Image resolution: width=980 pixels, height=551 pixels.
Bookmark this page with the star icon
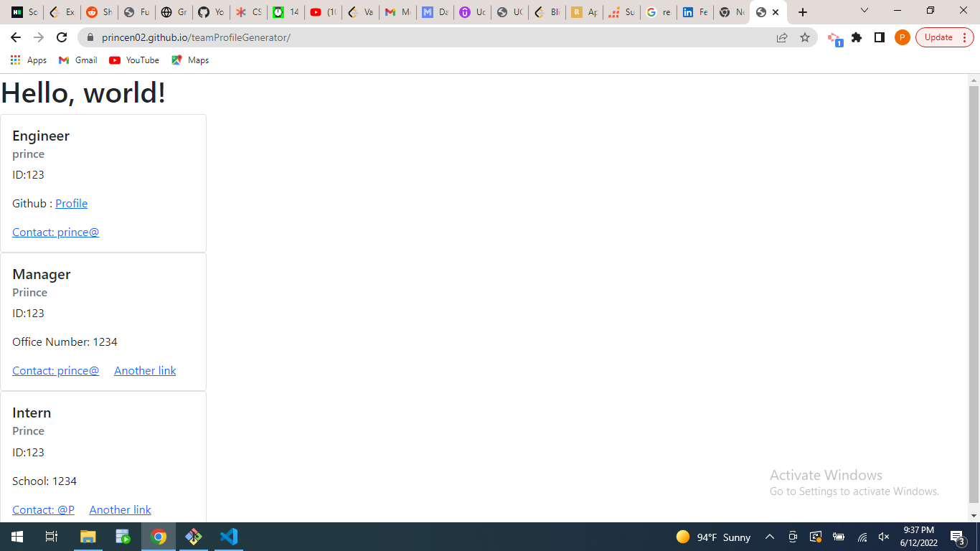click(x=805, y=37)
